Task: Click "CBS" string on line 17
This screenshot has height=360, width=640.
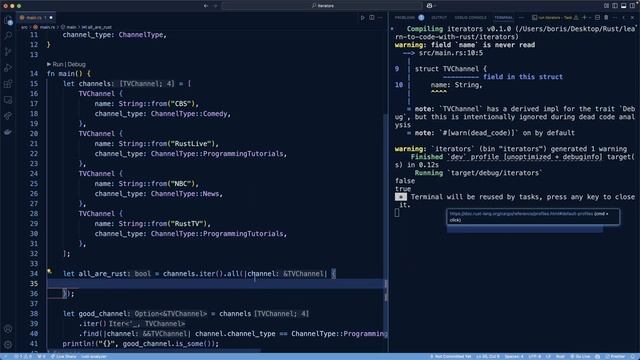Action: (x=181, y=104)
